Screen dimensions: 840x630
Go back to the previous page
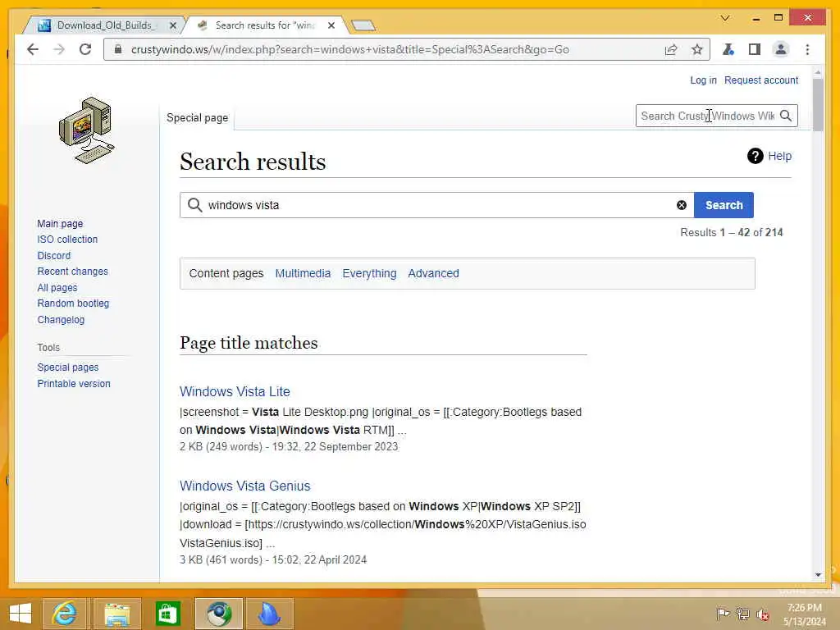[33, 50]
